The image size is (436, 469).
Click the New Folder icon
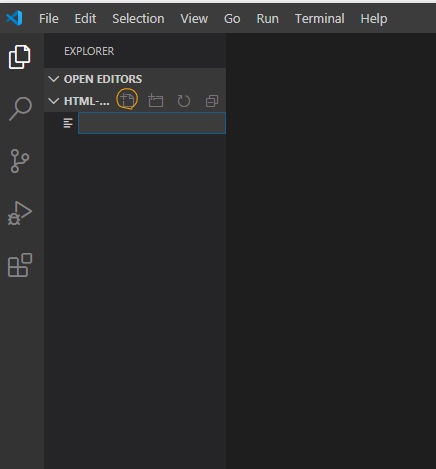point(156,100)
